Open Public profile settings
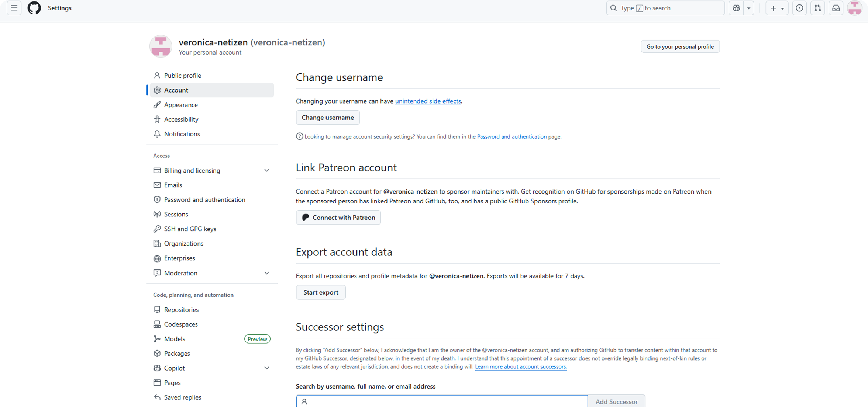Screen dimensions: 868x407 (212, 76)
